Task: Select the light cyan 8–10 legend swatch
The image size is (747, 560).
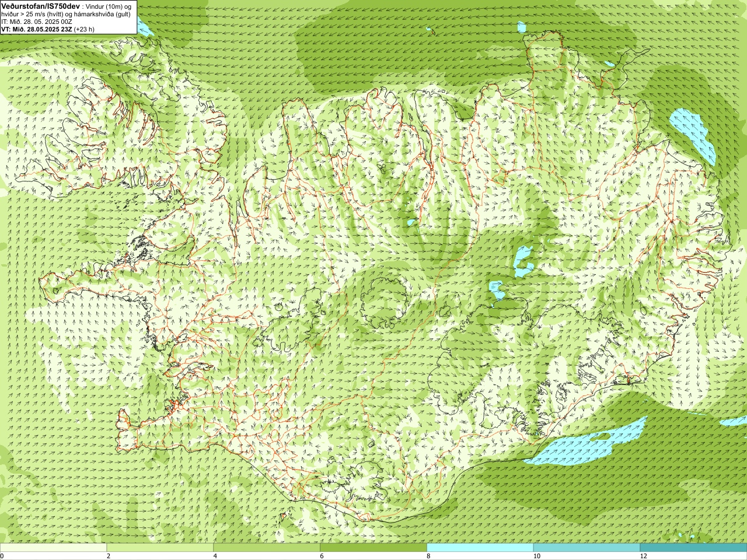Action: 480,548
